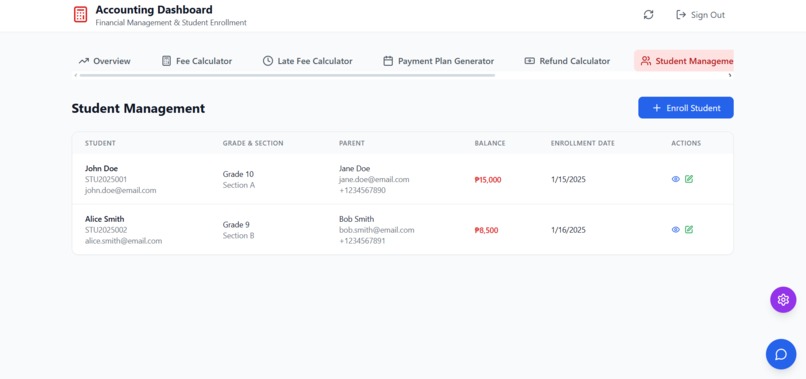This screenshot has width=806, height=379.
Task: View Alice Smith's details with the eye icon
Action: coord(675,229)
